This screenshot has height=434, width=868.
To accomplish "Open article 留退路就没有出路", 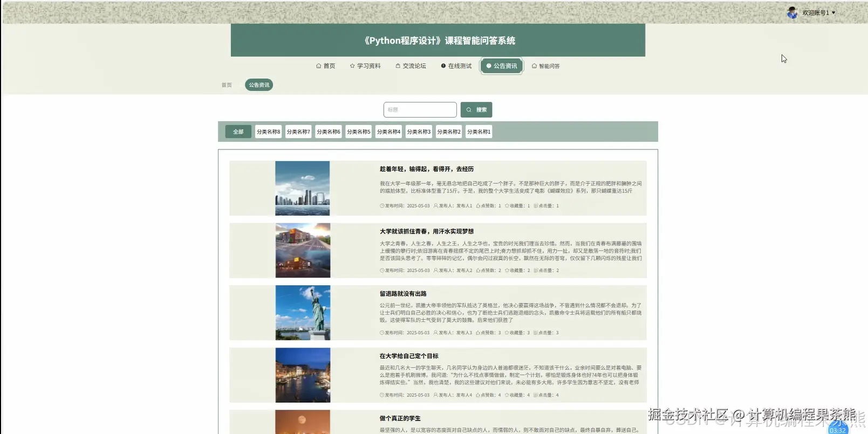I will click(x=403, y=294).
